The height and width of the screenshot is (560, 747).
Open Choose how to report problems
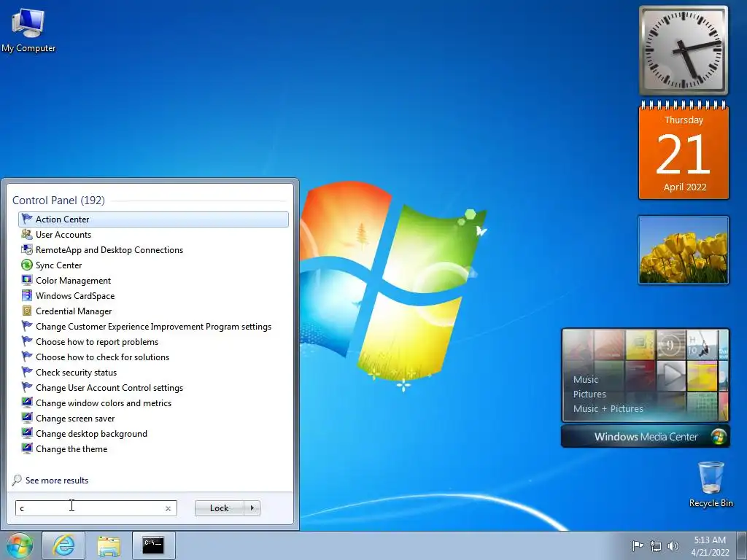[x=153, y=341]
